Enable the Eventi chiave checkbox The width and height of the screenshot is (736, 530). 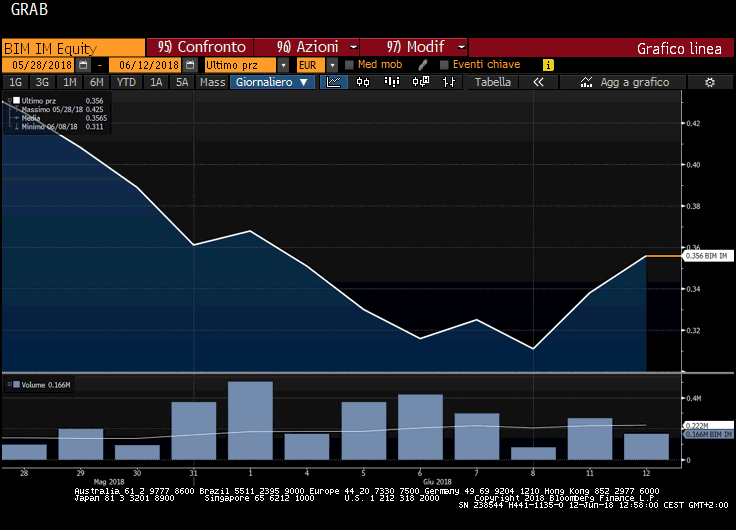coord(443,65)
